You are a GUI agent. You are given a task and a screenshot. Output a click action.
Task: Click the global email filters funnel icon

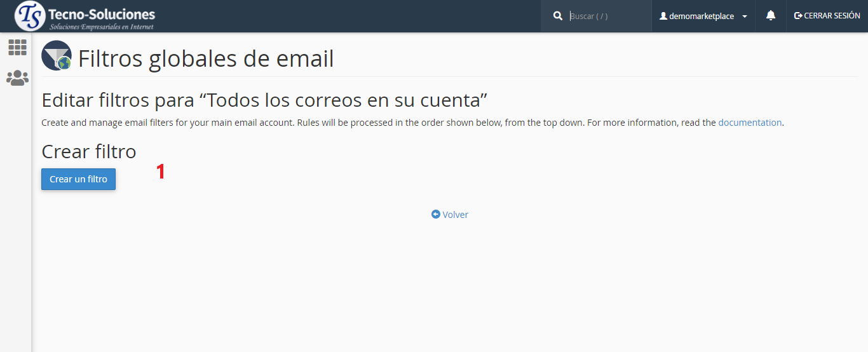click(57, 55)
